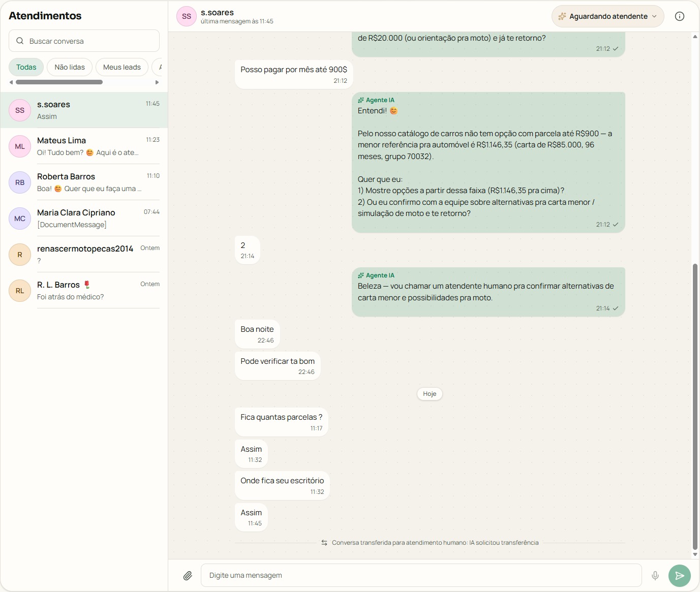Click the message 'Onde fica seu escritório'
The width and height of the screenshot is (700, 592).
282,486
